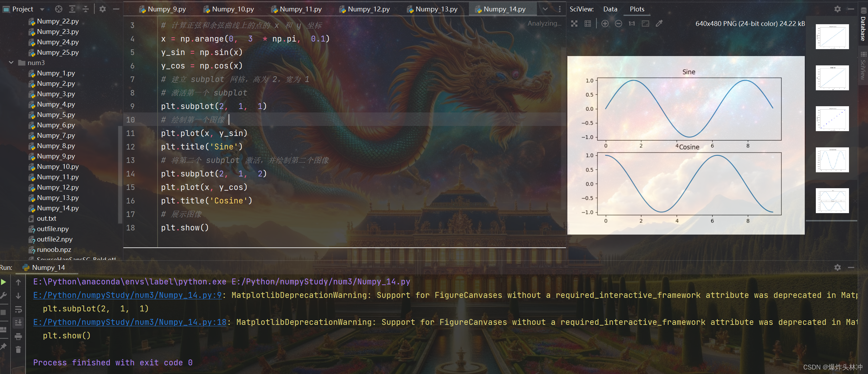Switch to the Numpy_13.py editor tab
The image size is (868, 374).
coord(433,9)
